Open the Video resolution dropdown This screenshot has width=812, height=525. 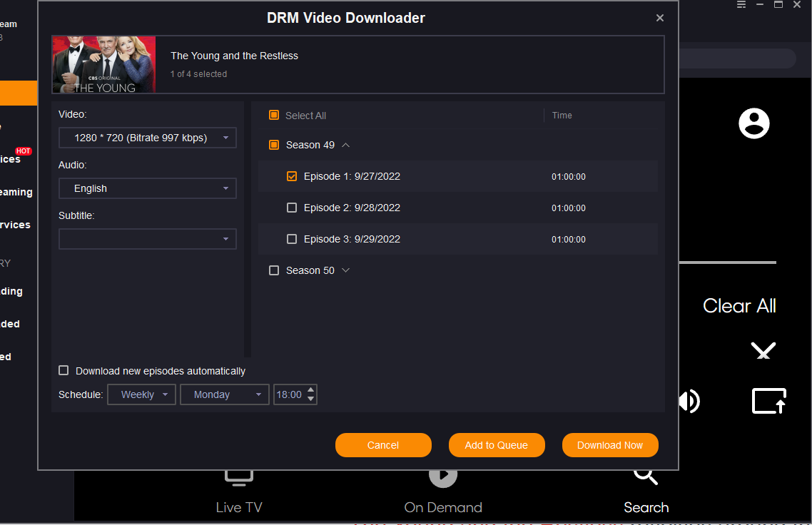(148, 138)
